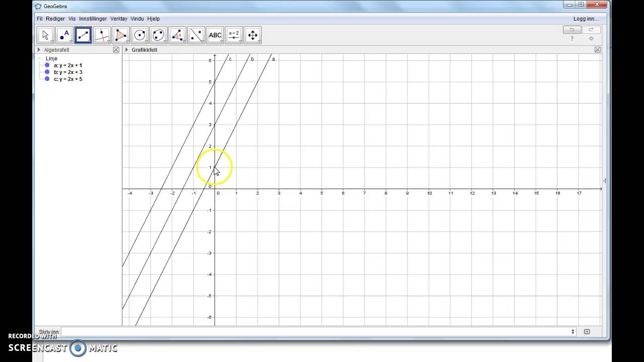Click the Logg inn... link
This screenshot has width=644, height=362.
click(586, 19)
